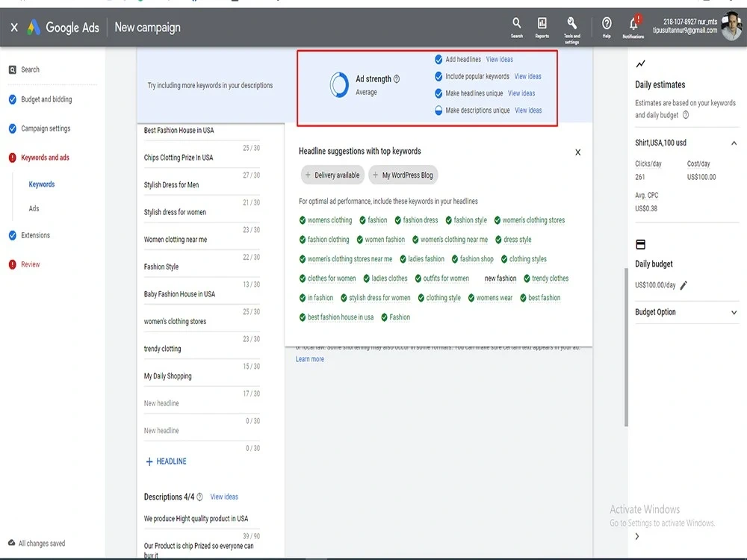Click the best fashion keyword check
The width and height of the screenshot is (747, 560).
tap(523, 298)
